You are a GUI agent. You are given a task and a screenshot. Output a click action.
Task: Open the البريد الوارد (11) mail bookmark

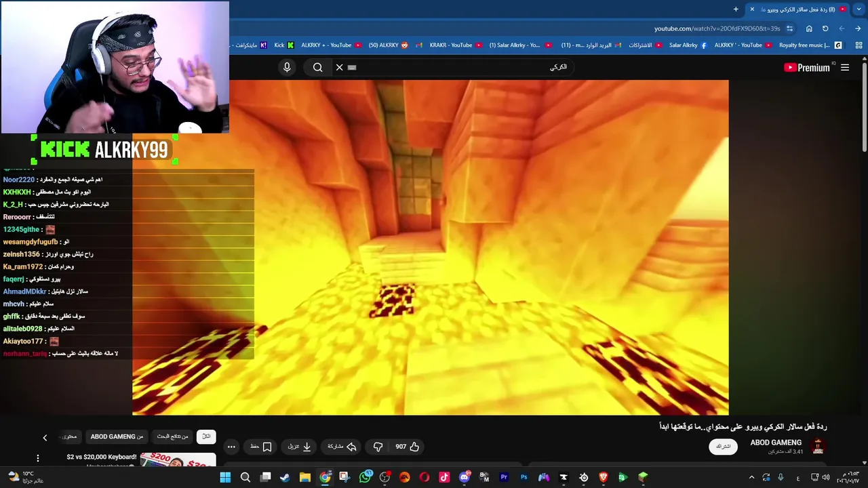[x=591, y=45]
